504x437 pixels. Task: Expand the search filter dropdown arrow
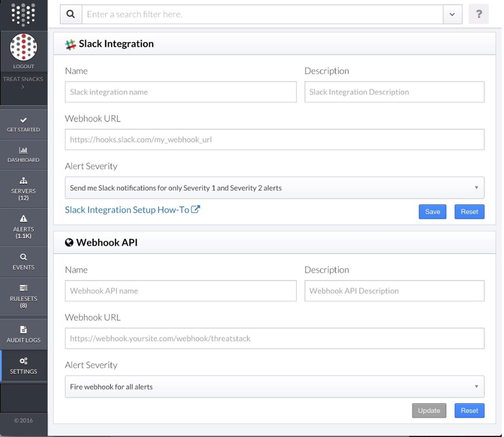point(452,14)
